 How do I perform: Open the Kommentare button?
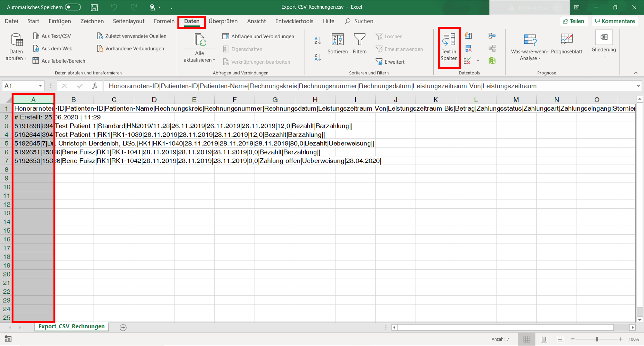(615, 21)
